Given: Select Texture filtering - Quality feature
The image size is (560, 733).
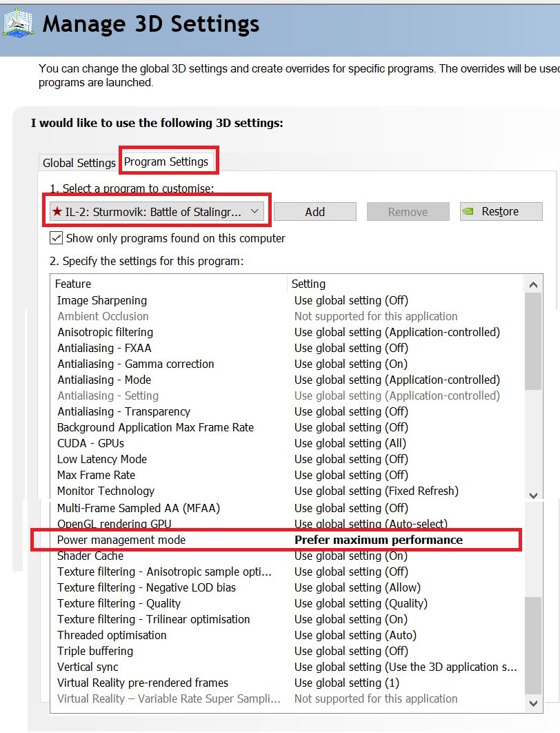Looking at the screenshot, I should coord(119,603).
